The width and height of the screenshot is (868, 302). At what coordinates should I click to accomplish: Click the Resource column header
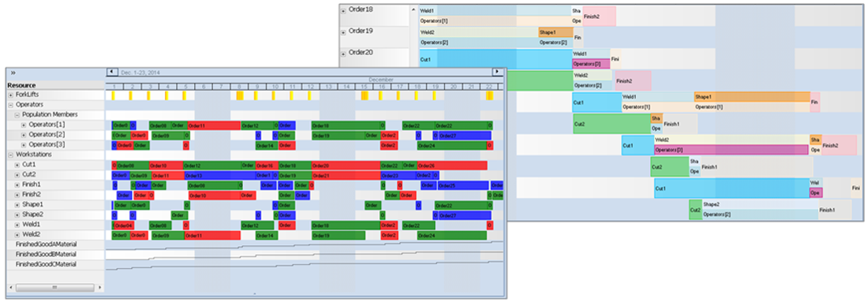pos(55,85)
